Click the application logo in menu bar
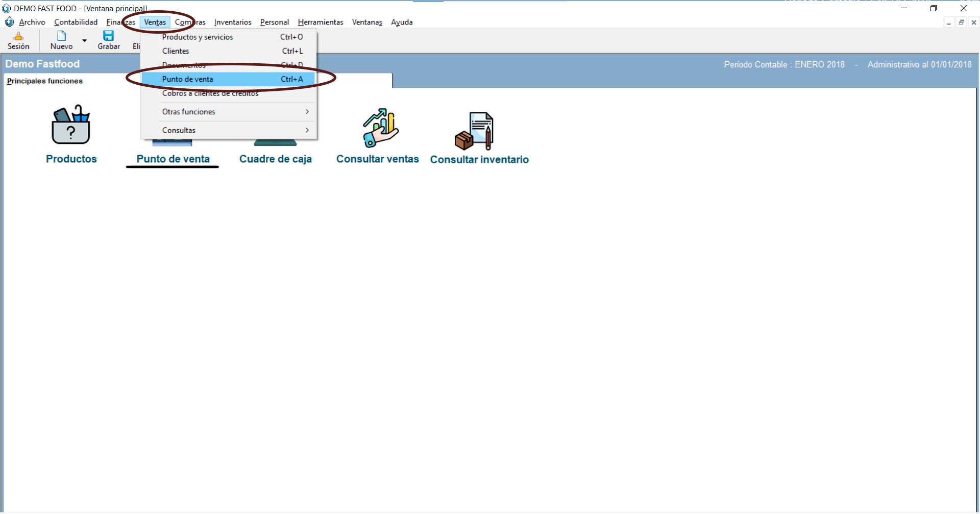Screen dimensions: 980x514 coord(9,22)
